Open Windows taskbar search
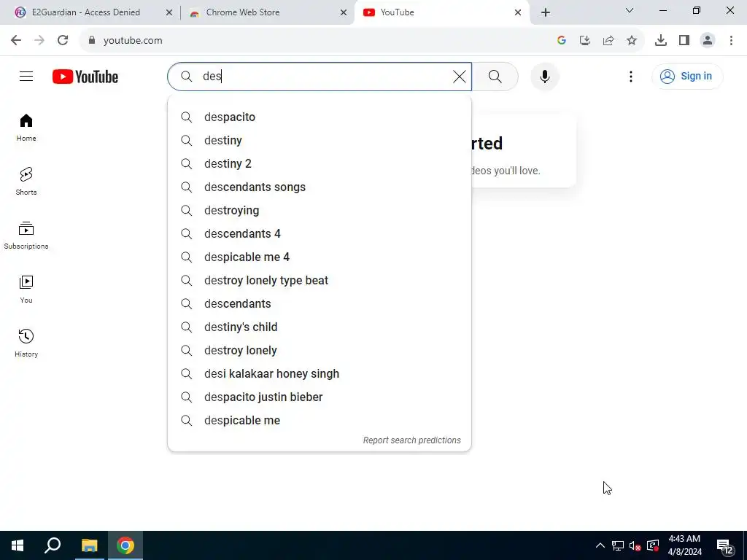The image size is (747, 560). click(53, 545)
